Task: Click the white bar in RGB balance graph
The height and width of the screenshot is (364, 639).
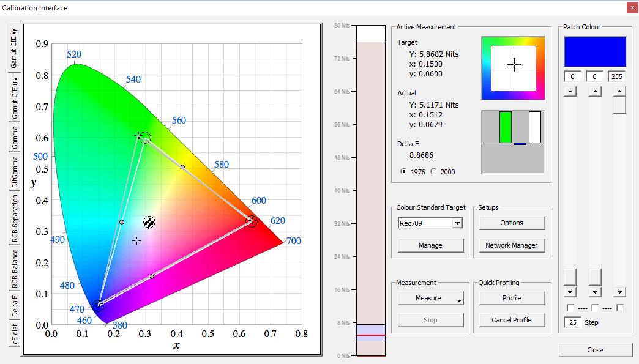Action: 535,127
